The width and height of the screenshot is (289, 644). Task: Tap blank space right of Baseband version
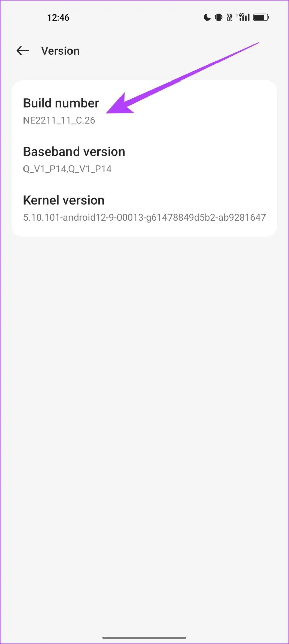[x=201, y=159]
